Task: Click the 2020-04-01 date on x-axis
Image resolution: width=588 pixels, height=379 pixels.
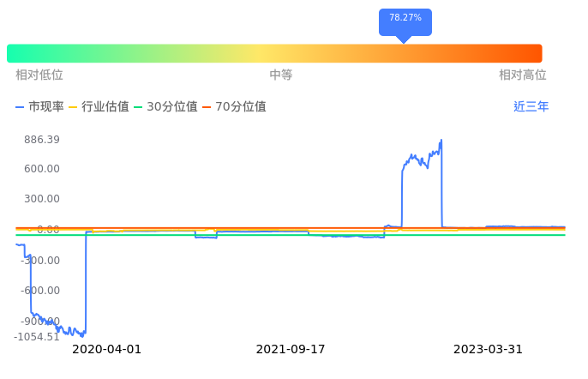Action: coord(106,350)
